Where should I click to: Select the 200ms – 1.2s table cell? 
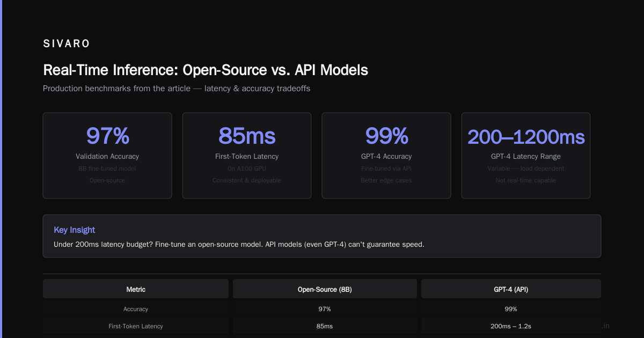511,326
